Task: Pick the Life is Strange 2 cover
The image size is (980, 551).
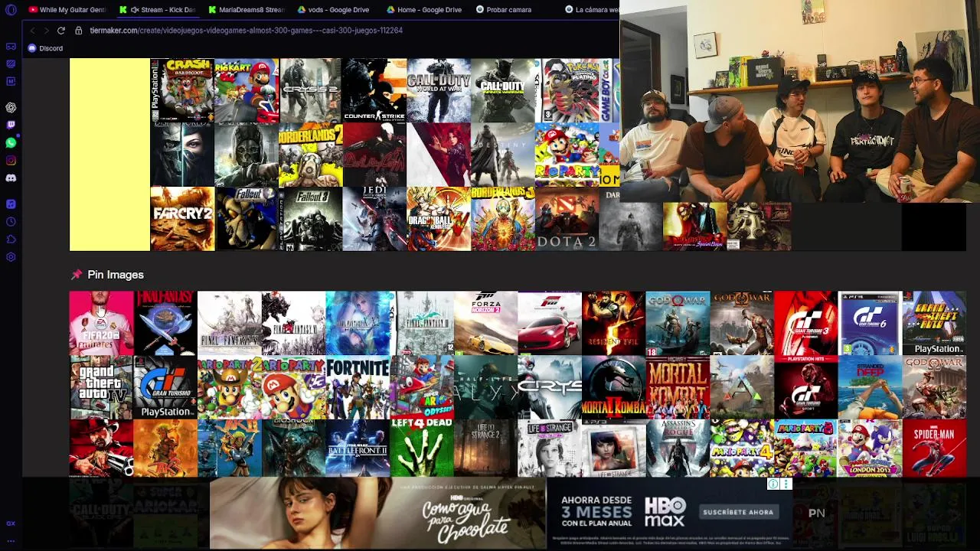Action: (x=485, y=448)
